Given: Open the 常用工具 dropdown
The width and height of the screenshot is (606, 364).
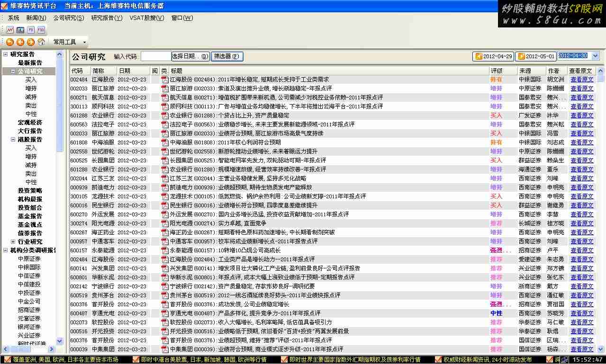Looking at the screenshot, I should click(70, 42).
